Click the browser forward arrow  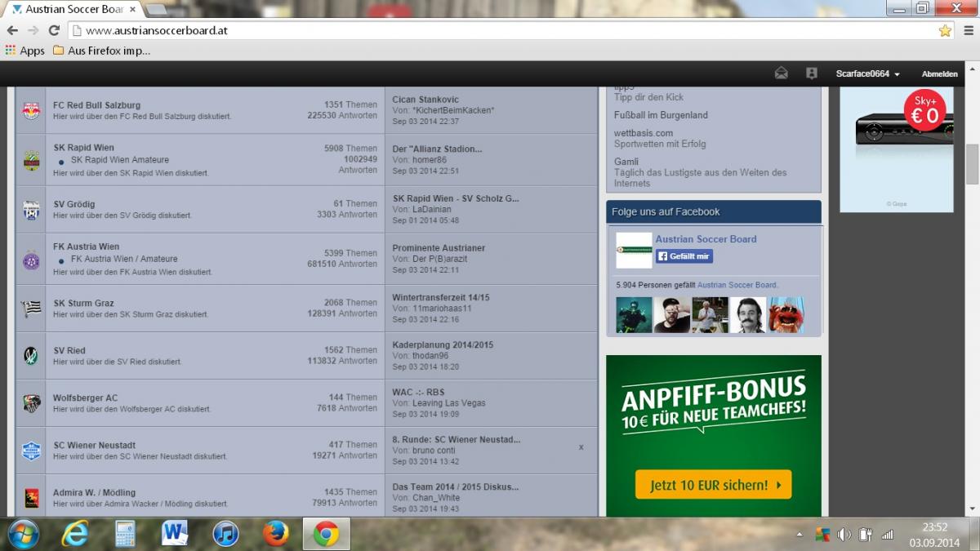[x=33, y=30]
